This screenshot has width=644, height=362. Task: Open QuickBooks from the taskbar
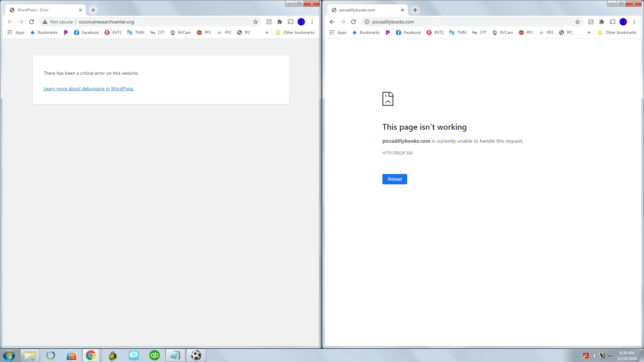pyautogui.click(x=154, y=355)
